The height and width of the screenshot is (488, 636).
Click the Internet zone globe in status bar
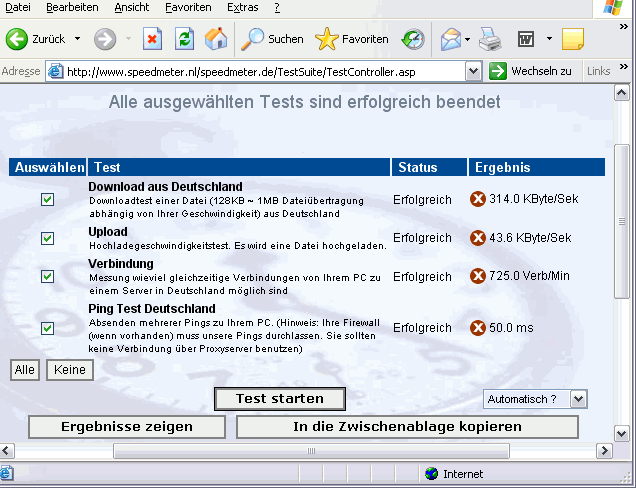tap(432, 473)
